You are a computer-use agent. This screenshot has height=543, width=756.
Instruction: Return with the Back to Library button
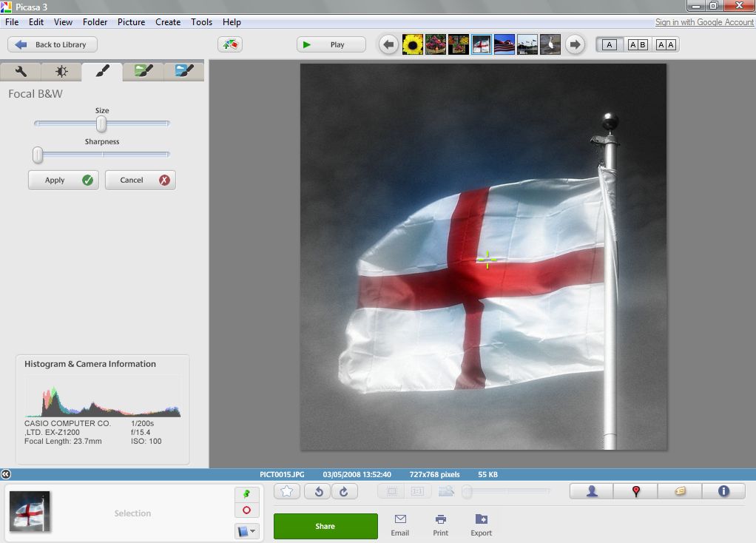click(52, 44)
